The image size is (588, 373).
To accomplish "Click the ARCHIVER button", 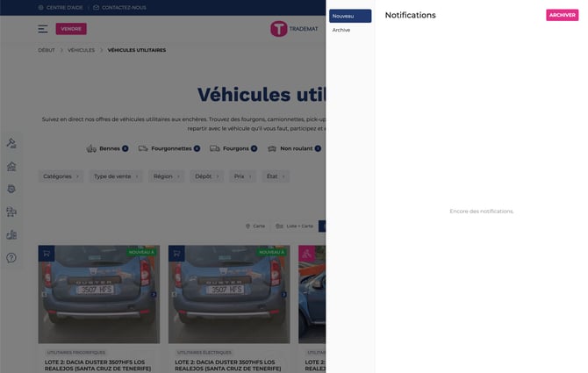I will [563, 15].
